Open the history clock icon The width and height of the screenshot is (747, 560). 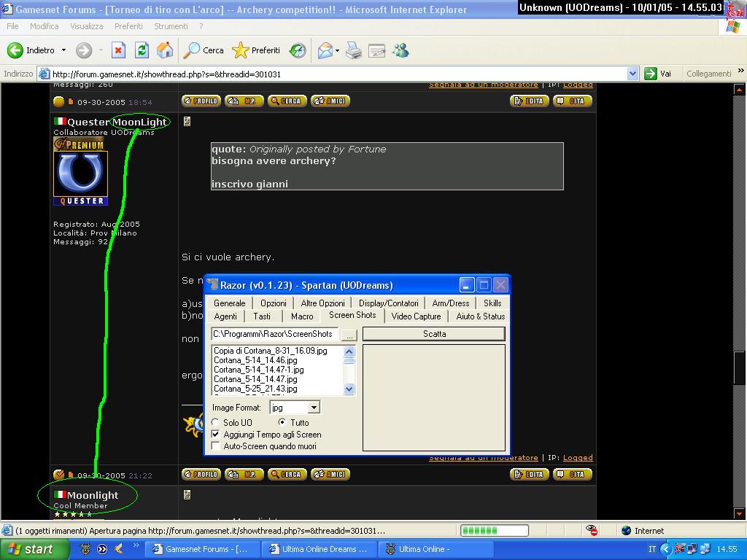click(x=298, y=50)
